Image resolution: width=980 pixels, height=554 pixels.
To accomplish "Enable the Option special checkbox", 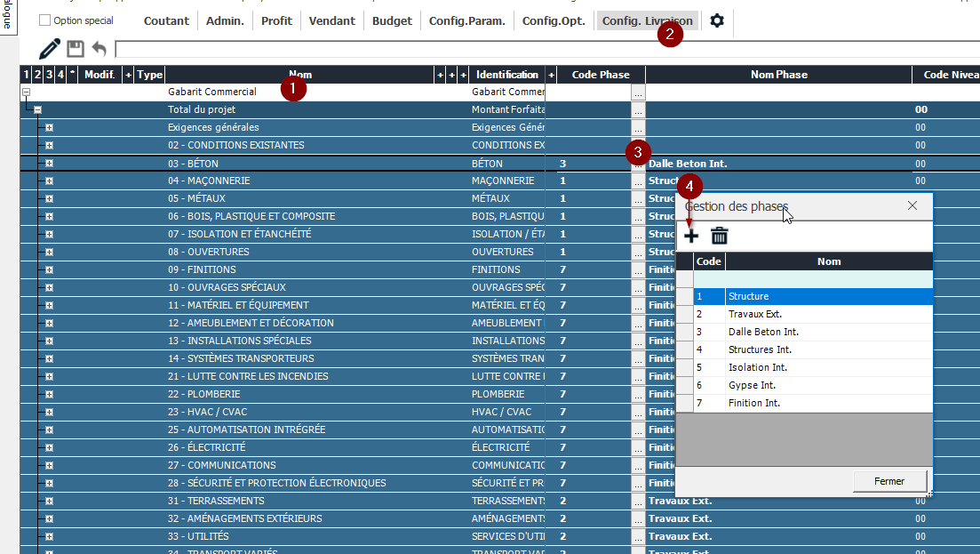I will point(45,20).
